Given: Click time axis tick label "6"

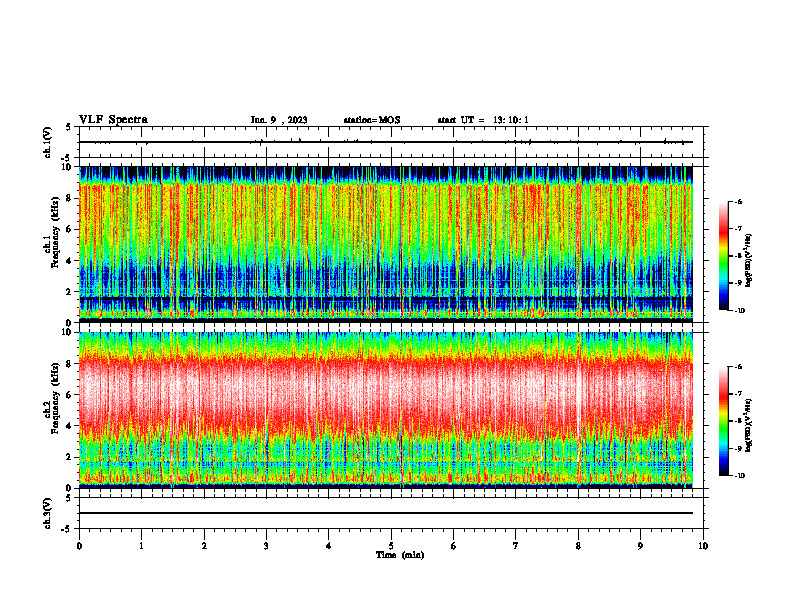Looking at the screenshot, I should [x=454, y=546].
